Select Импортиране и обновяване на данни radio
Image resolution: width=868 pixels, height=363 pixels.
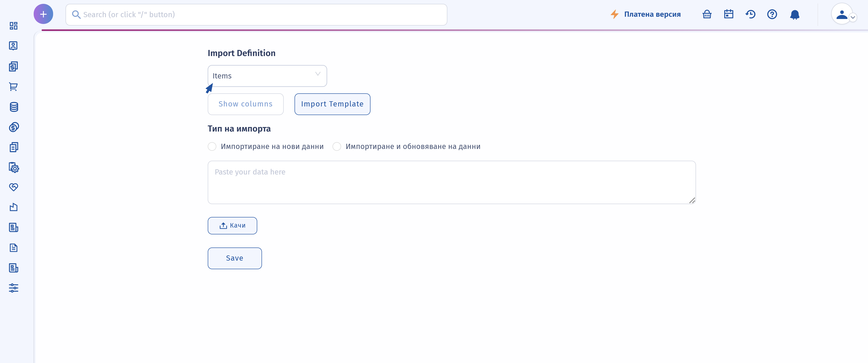click(337, 146)
